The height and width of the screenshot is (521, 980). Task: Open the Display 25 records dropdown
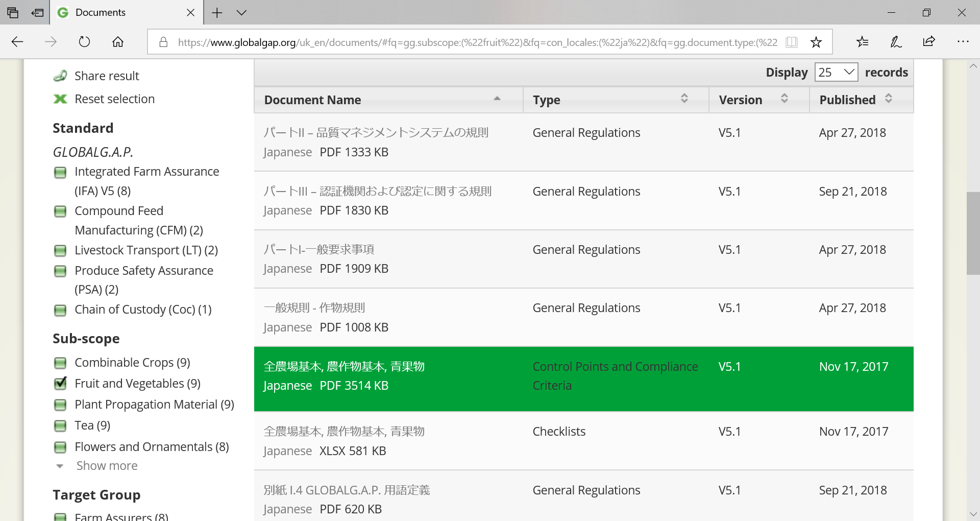(836, 73)
